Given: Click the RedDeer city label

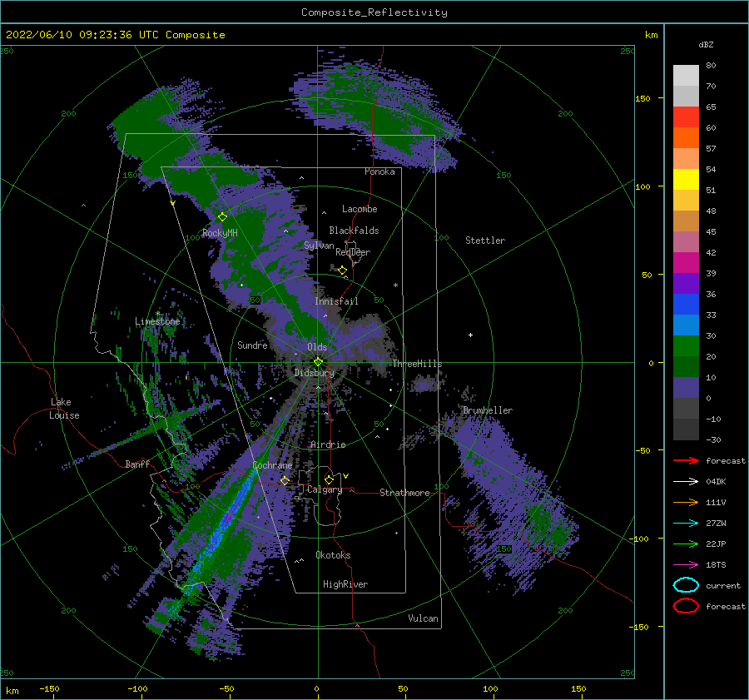Looking at the screenshot, I should click(x=353, y=252).
